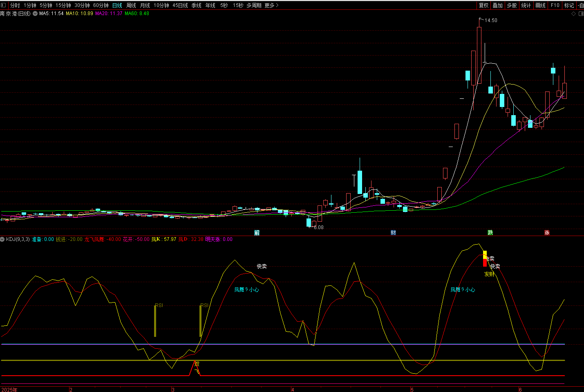584x392 pixels.
Task: Select the 1分钟 period tab
Action: click(30, 5)
